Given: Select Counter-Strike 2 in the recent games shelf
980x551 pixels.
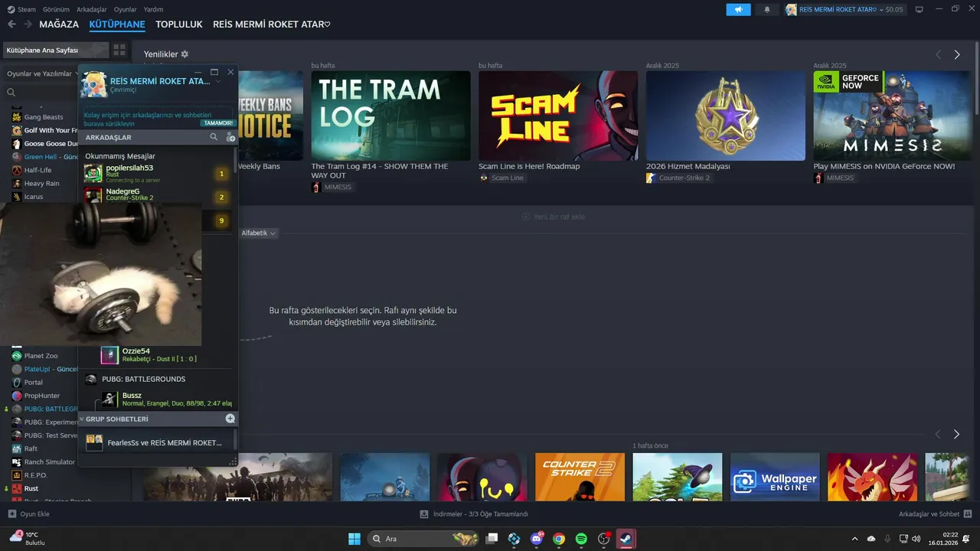Looking at the screenshot, I should point(580,477).
